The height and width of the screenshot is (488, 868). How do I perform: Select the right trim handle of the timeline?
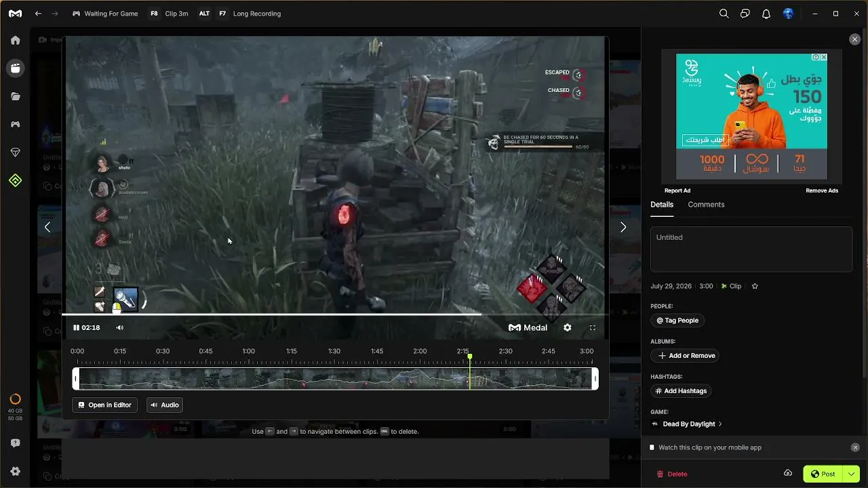pos(595,378)
